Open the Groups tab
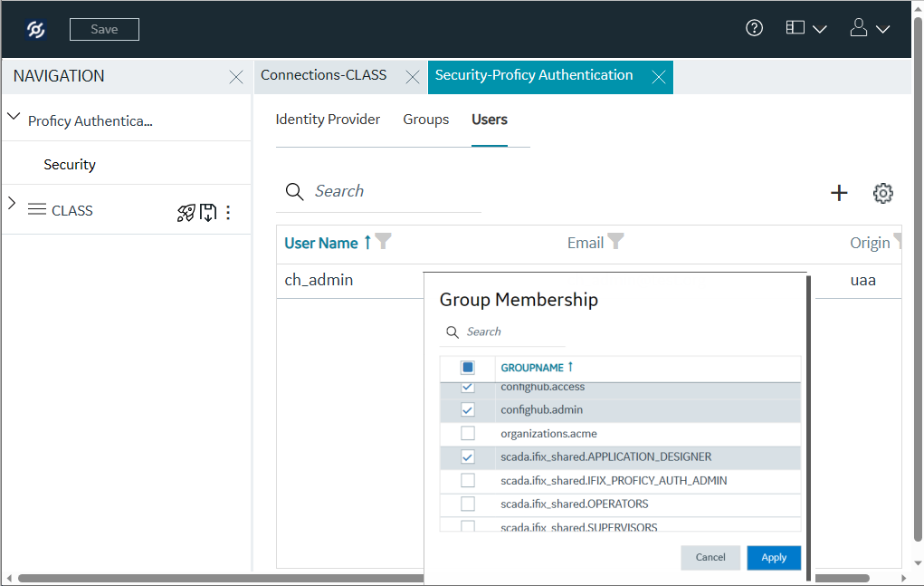This screenshot has width=924, height=586. [x=426, y=120]
